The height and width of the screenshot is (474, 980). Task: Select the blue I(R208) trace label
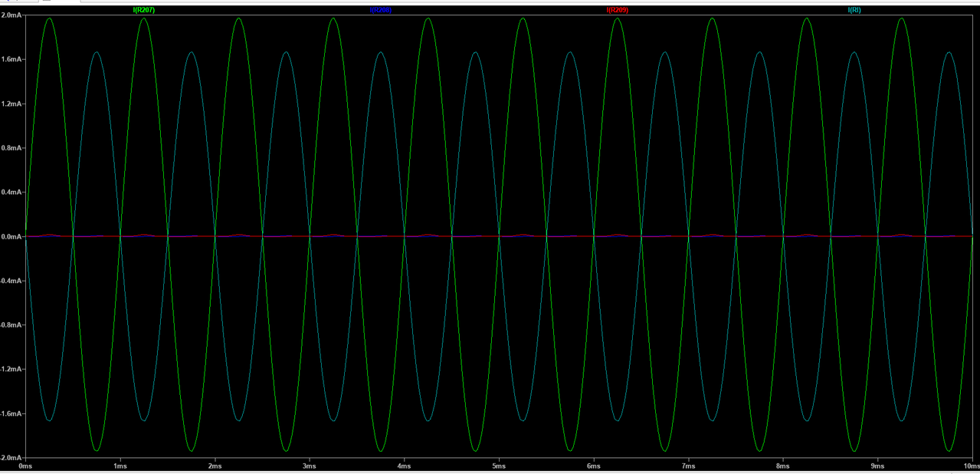click(x=381, y=10)
